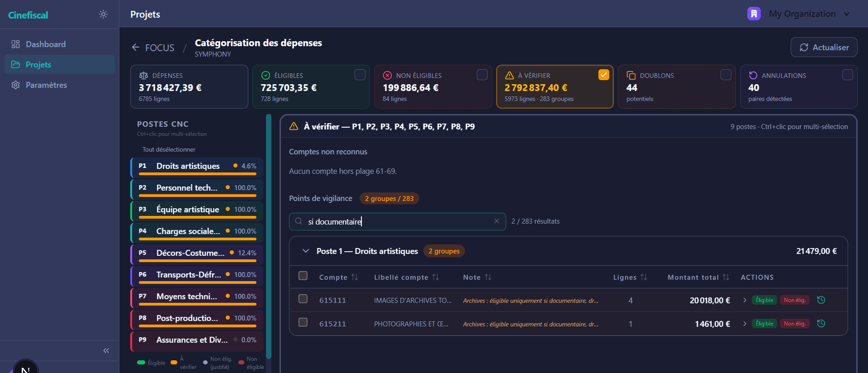Clear the search field with X icon
868x373 pixels.
tap(496, 221)
